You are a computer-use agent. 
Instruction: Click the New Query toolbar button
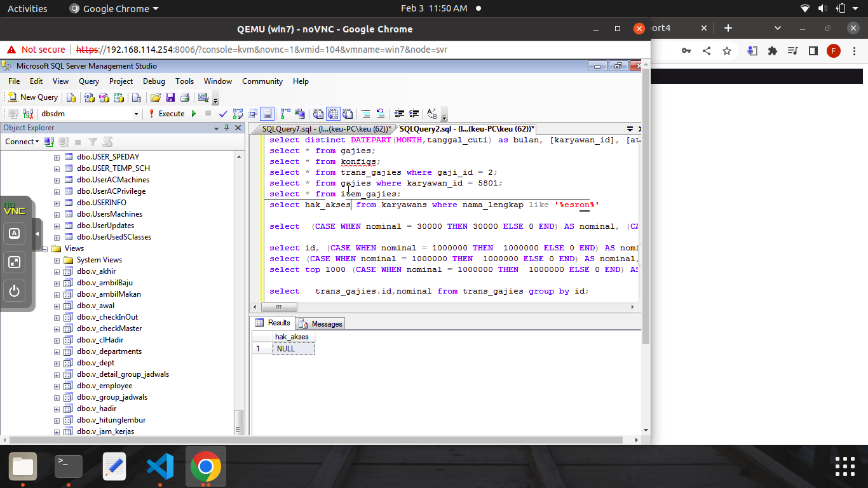click(x=33, y=97)
